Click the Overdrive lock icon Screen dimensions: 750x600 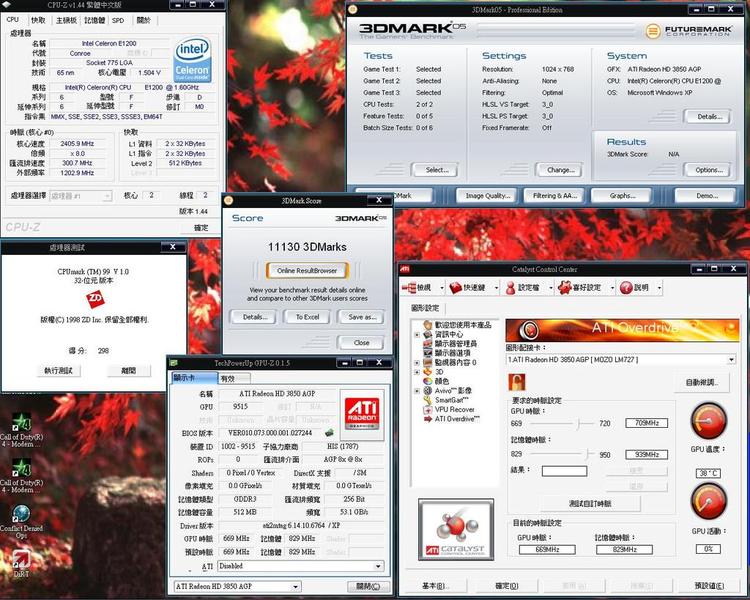tap(517, 382)
